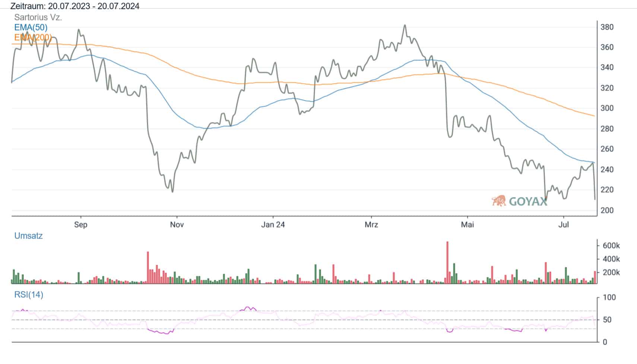Click the Umsatz panel label

click(x=28, y=236)
